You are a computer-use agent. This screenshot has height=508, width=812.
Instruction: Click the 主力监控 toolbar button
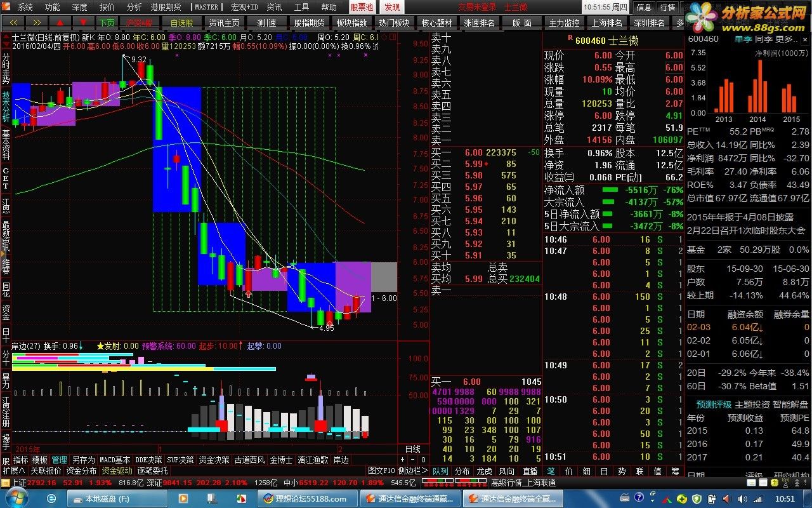coord(565,22)
